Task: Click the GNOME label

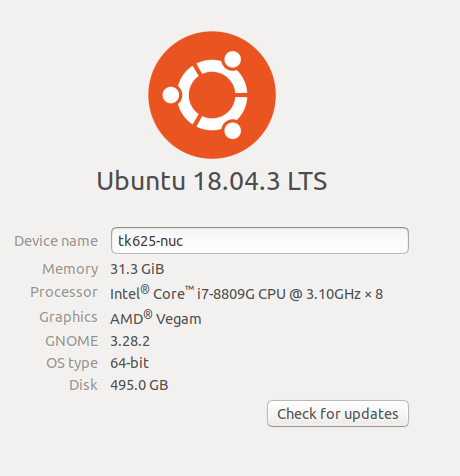Action: (x=72, y=341)
